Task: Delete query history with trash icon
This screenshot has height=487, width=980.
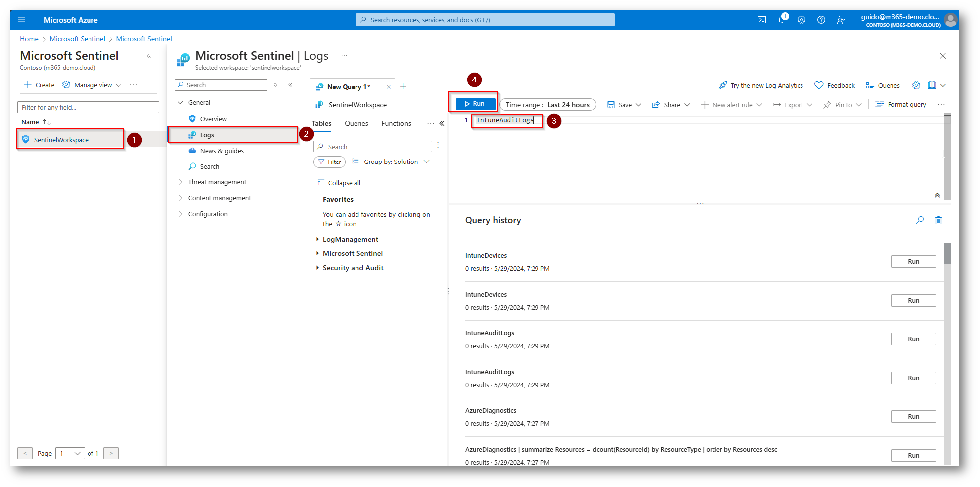Action: pos(938,220)
